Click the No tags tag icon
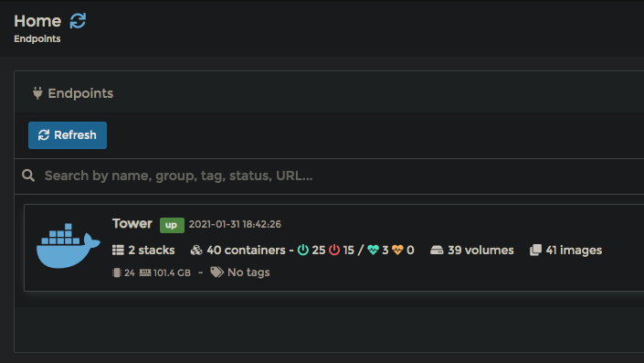The image size is (644, 363). pos(216,272)
